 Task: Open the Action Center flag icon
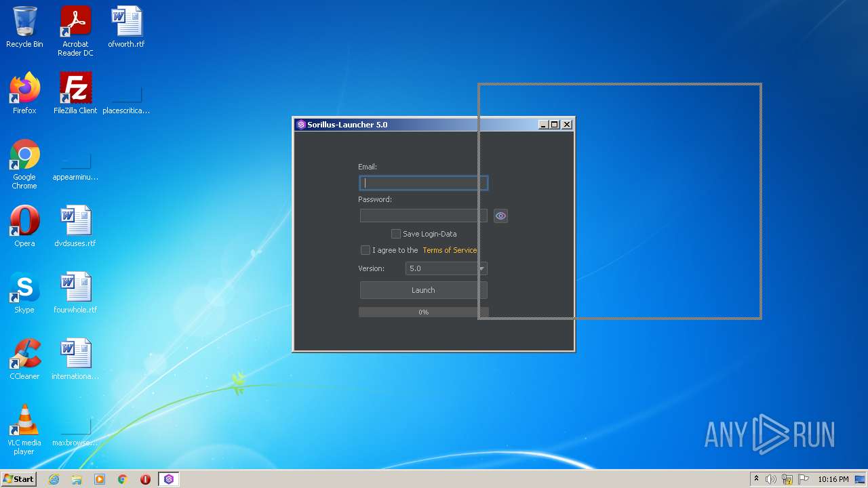[x=804, y=479]
